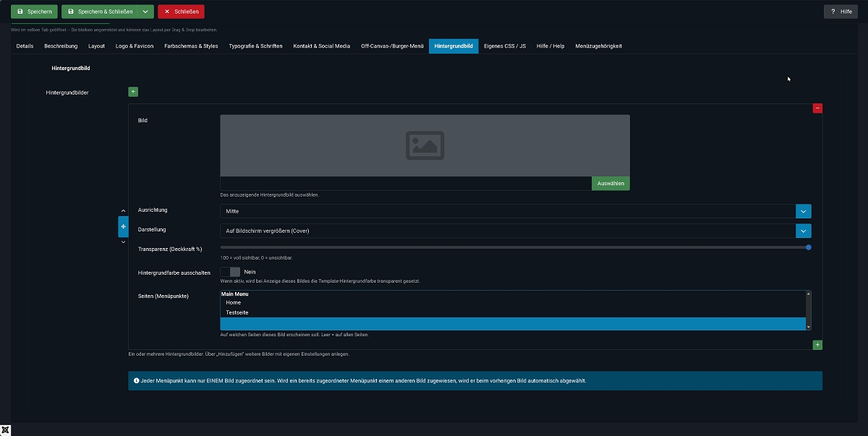The height and width of the screenshot is (436, 868).
Task: Click the image placeholder preview
Action: coord(425,145)
